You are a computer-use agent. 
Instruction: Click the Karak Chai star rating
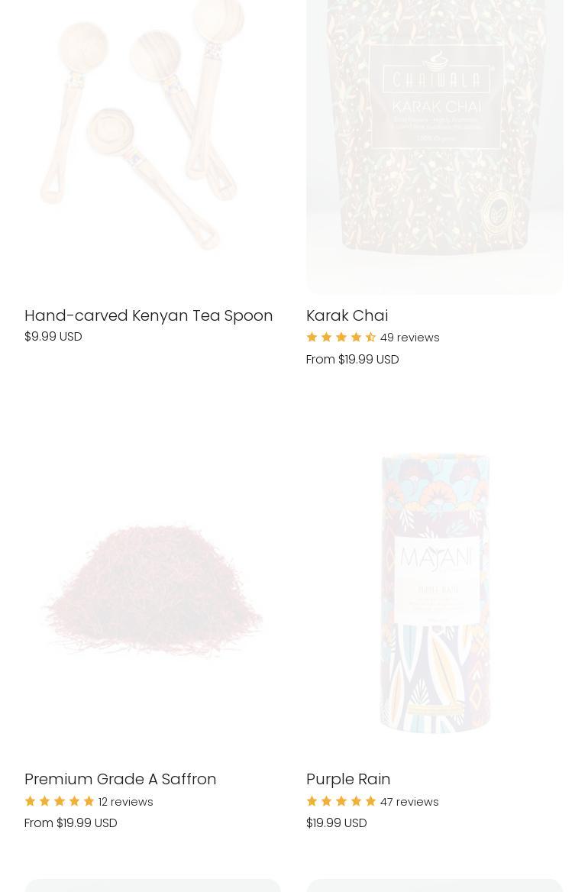[x=341, y=338]
